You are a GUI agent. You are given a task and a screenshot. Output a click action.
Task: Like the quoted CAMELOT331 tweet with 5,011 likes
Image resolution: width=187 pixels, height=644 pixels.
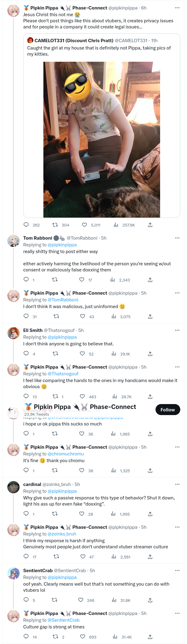pos(85,225)
